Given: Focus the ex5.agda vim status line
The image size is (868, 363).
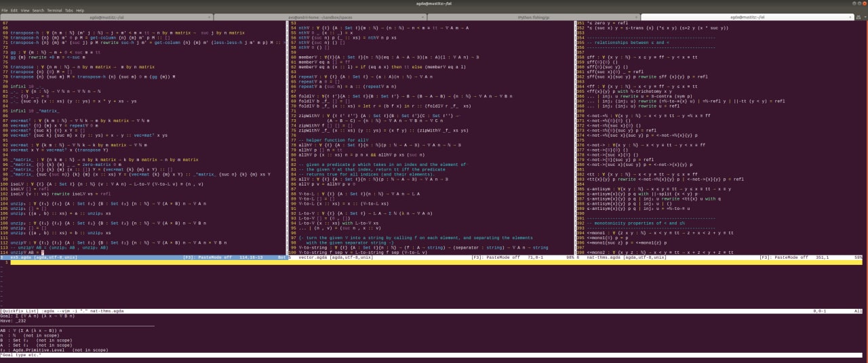Looking at the screenshot, I should pyautogui.click(x=143, y=257).
